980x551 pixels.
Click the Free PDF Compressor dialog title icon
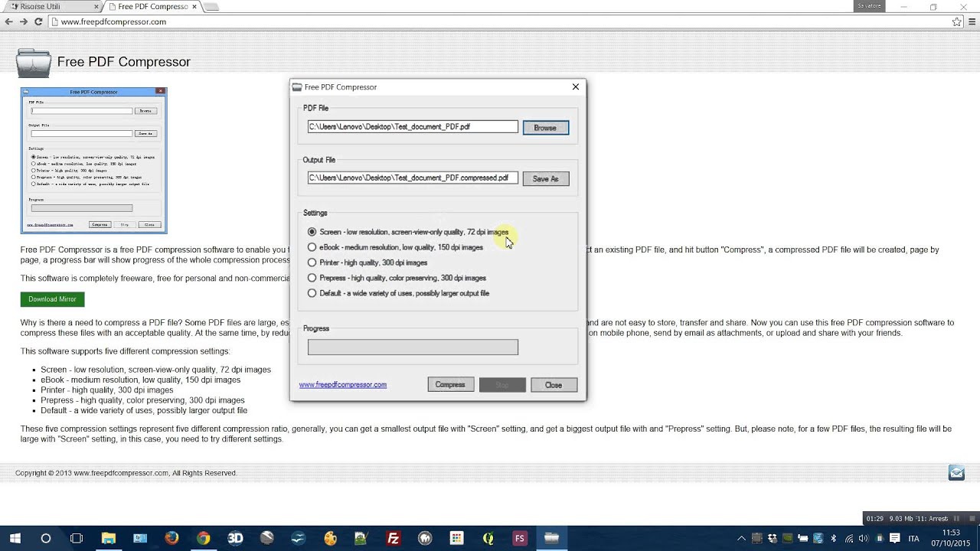pyautogui.click(x=297, y=87)
